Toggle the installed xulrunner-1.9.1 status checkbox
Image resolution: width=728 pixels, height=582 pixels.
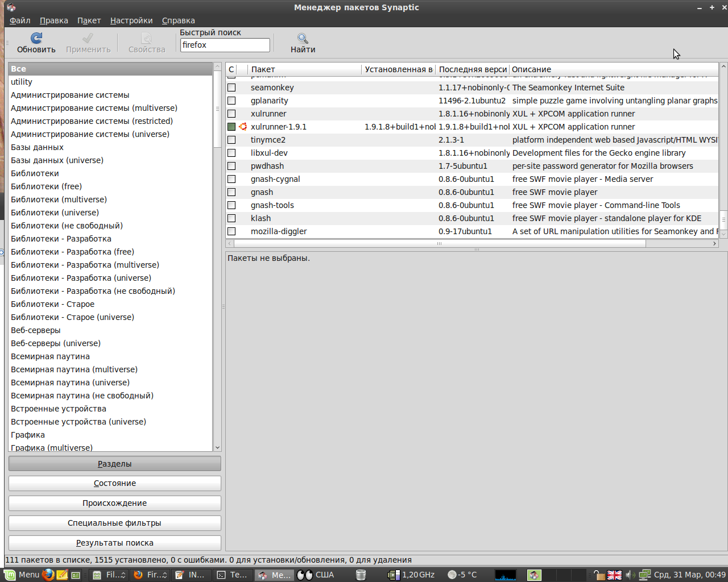point(231,127)
